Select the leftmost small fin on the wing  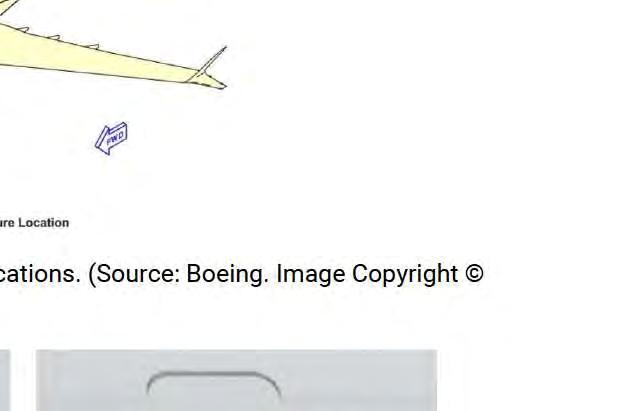24,30
